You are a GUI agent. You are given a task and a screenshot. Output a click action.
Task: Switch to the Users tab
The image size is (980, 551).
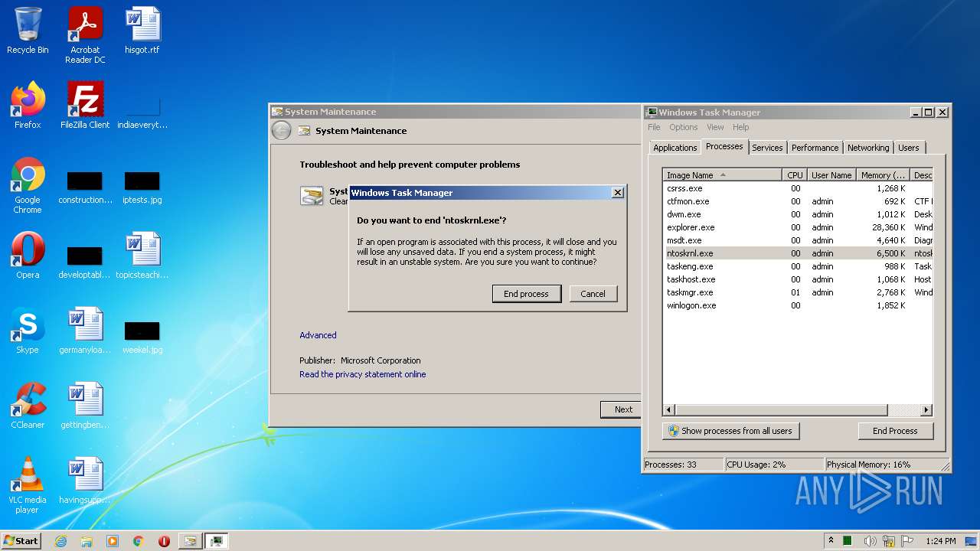pyautogui.click(x=909, y=148)
